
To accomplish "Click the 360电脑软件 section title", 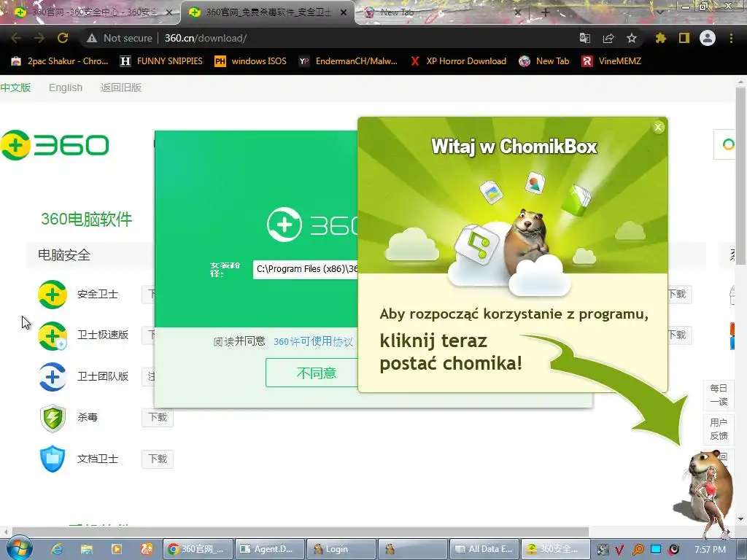I will click(x=86, y=219).
